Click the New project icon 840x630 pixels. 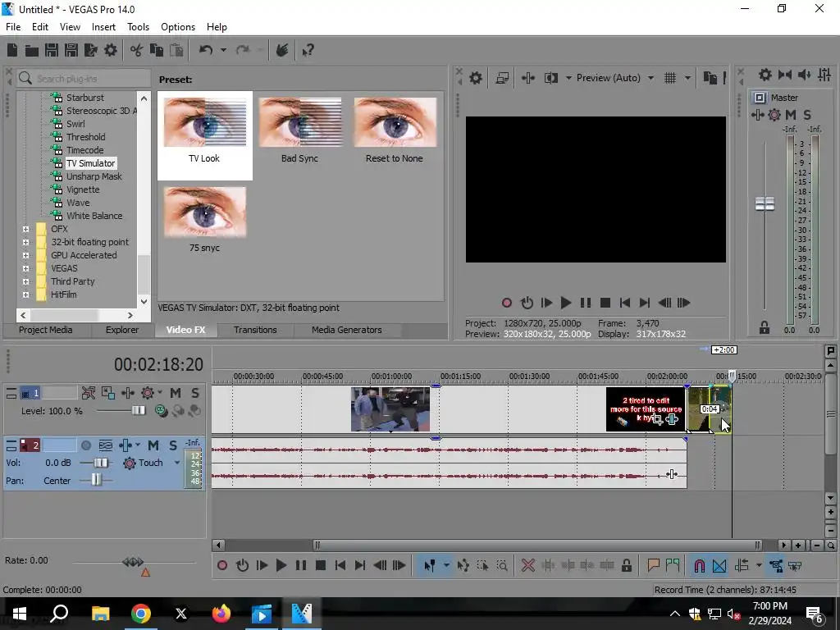[x=12, y=50]
